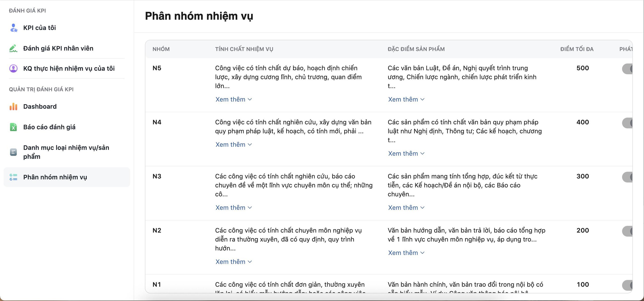This screenshot has width=644, height=301.
Task: Click the 100 max score value
Action: (x=583, y=284)
